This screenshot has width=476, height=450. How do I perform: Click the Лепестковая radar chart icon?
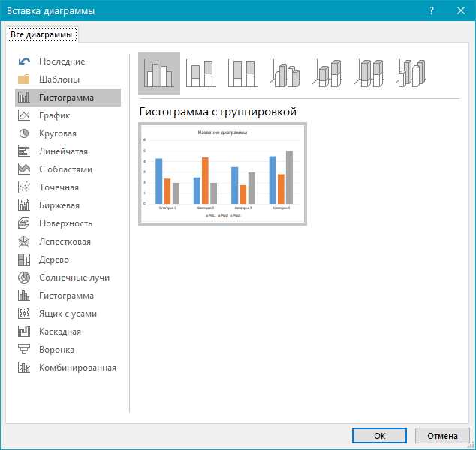click(x=24, y=241)
